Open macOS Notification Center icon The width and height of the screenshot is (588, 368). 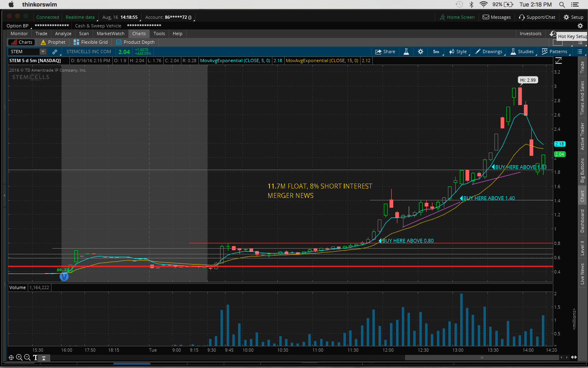pos(575,4)
